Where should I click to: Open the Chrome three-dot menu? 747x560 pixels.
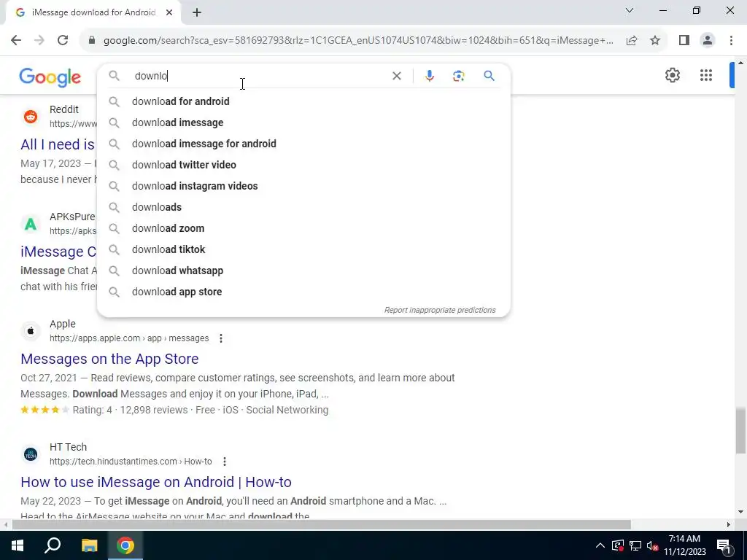click(x=731, y=41)
